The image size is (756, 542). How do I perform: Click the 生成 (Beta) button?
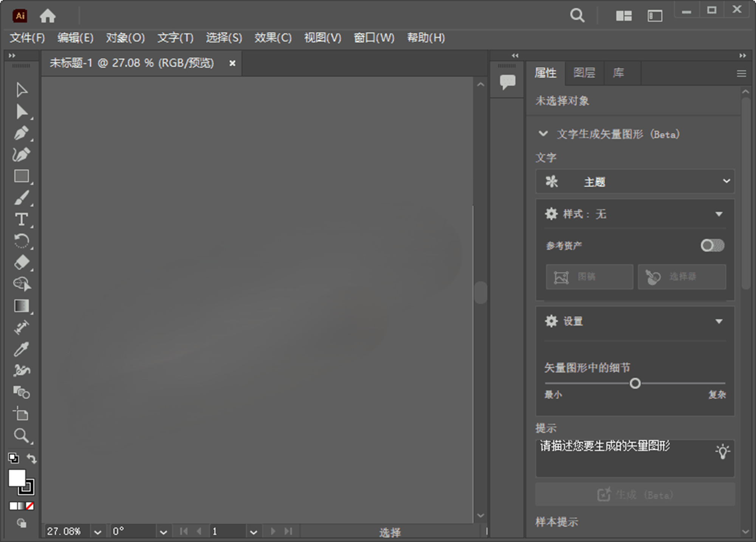[635, 494]
